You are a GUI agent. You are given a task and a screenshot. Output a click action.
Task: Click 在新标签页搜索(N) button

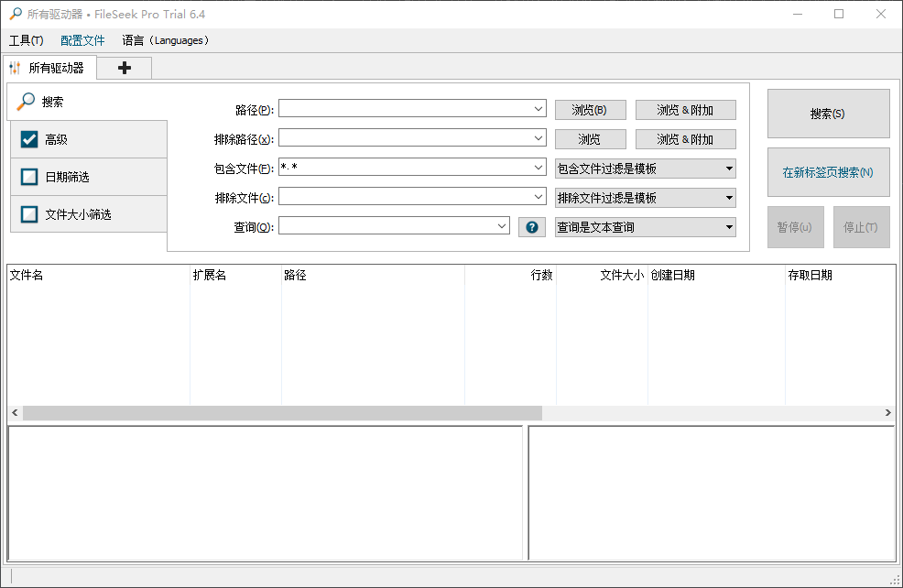click(x=828, y=172)
